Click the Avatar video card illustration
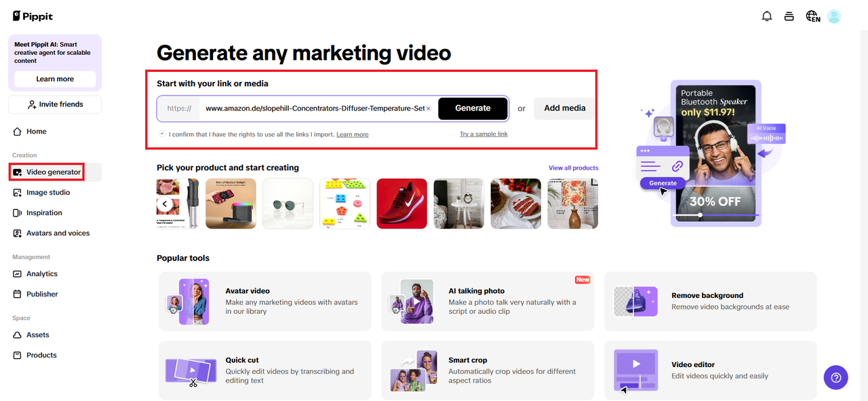The image size is (868, 401). 189,301
